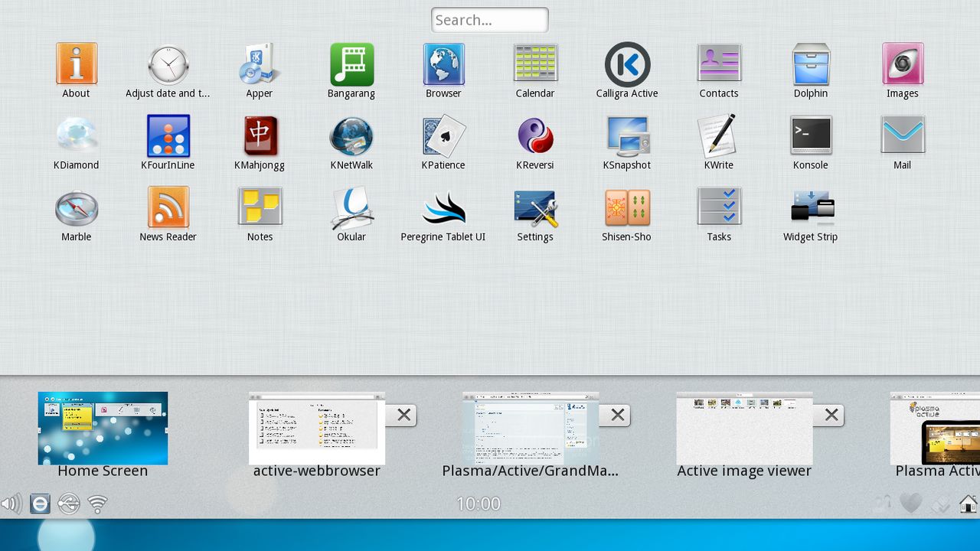
Task: Launch the KFourInLine game
Action: (x=168, y=142)
